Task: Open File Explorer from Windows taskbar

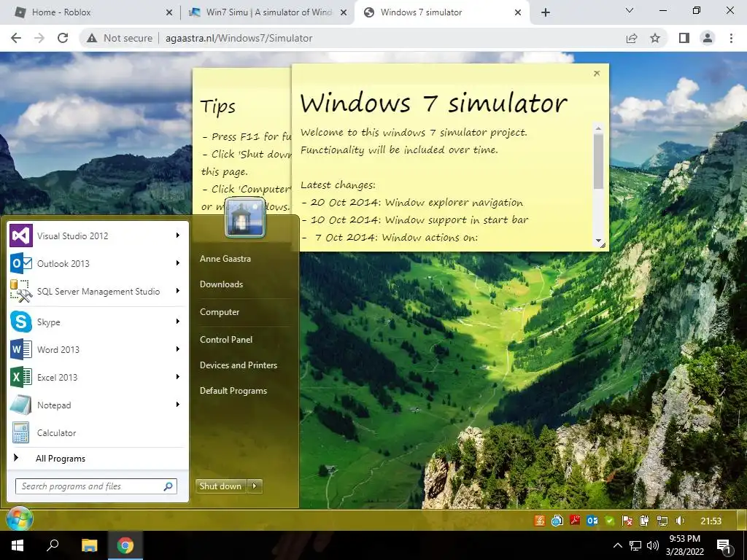Action: 89,545
